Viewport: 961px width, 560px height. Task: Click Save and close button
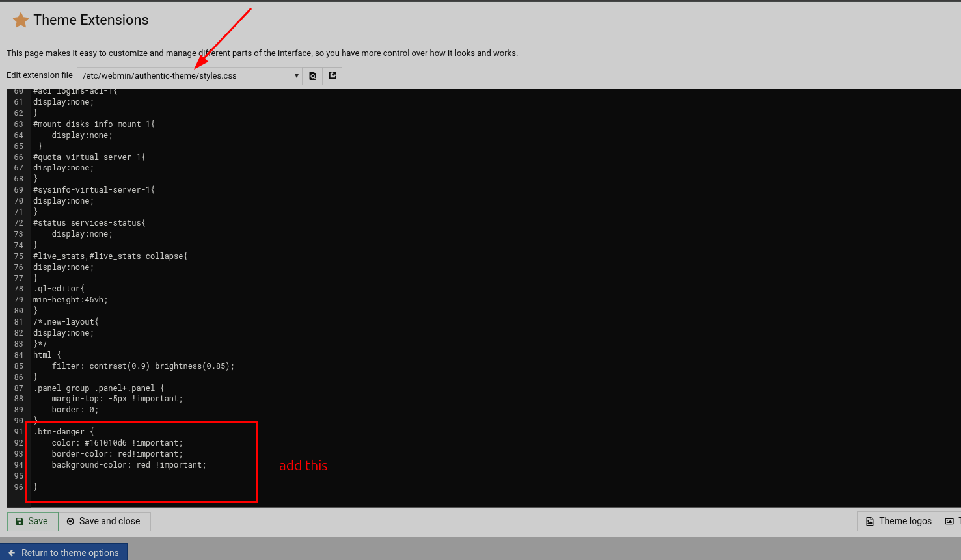point(104,521)
